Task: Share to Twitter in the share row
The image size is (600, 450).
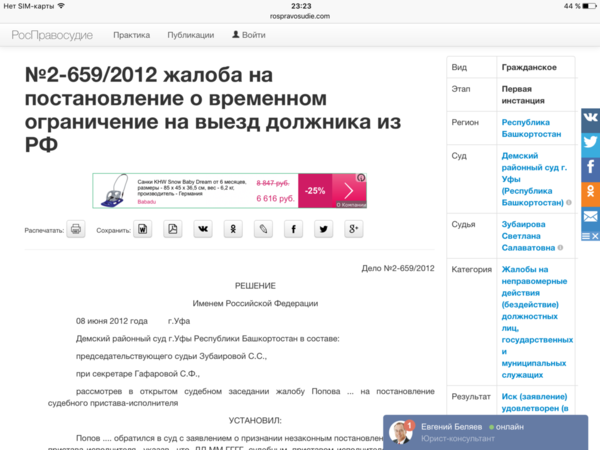Action: pos(323,229)
